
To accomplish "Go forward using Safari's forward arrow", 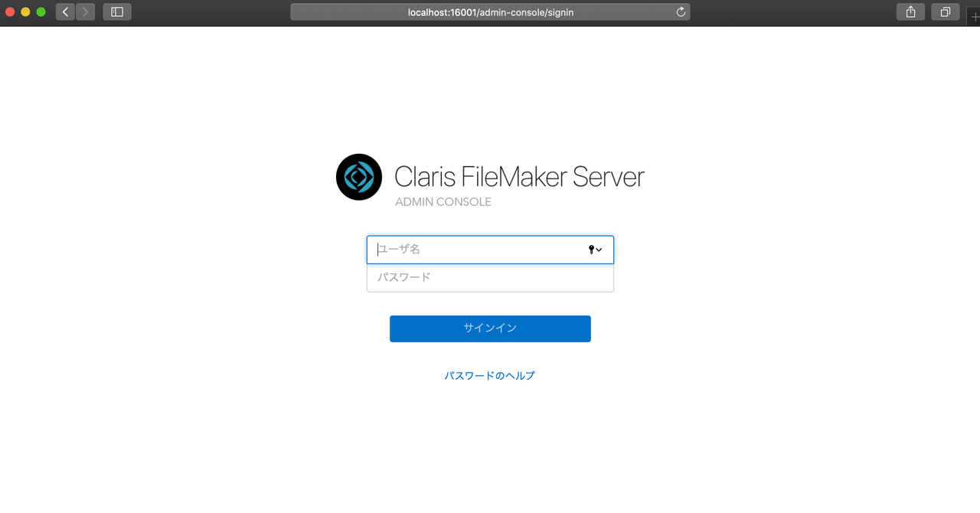I will click(85, 12).
